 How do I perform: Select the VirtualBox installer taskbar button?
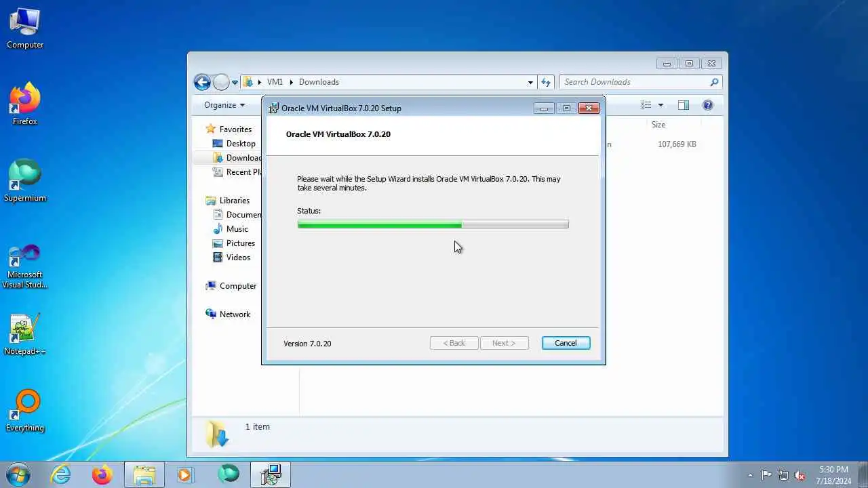click(x=271, y=474)
